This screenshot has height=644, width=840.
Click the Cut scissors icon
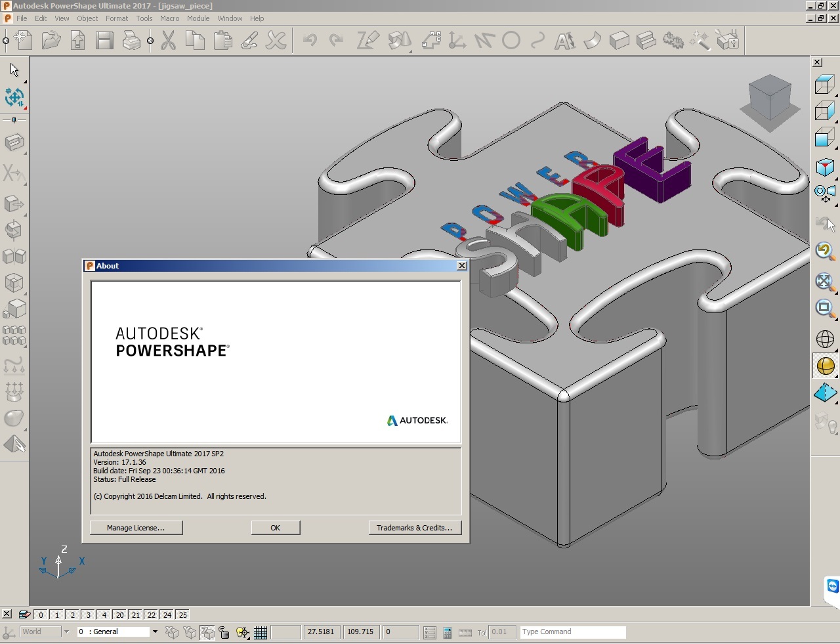169,41
